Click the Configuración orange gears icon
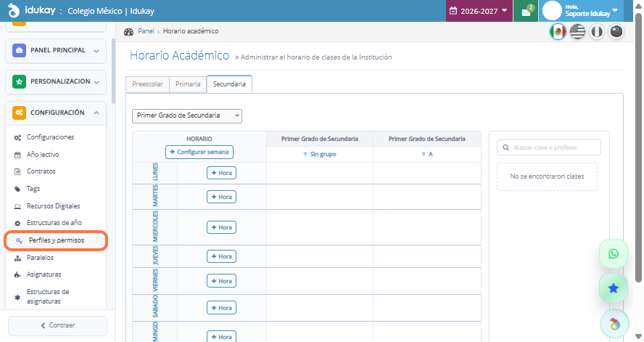This screenshot has height=342, width=644. (19, 113)
